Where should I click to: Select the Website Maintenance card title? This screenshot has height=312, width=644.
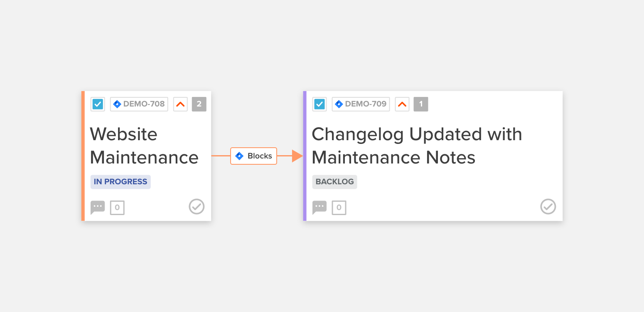(x=144, y=146)
